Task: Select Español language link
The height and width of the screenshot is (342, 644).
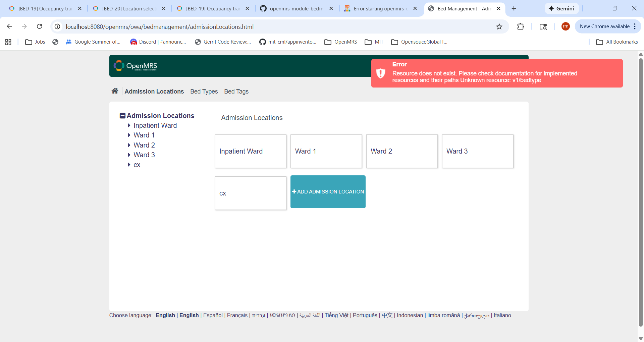Action: tap(213, 315)
